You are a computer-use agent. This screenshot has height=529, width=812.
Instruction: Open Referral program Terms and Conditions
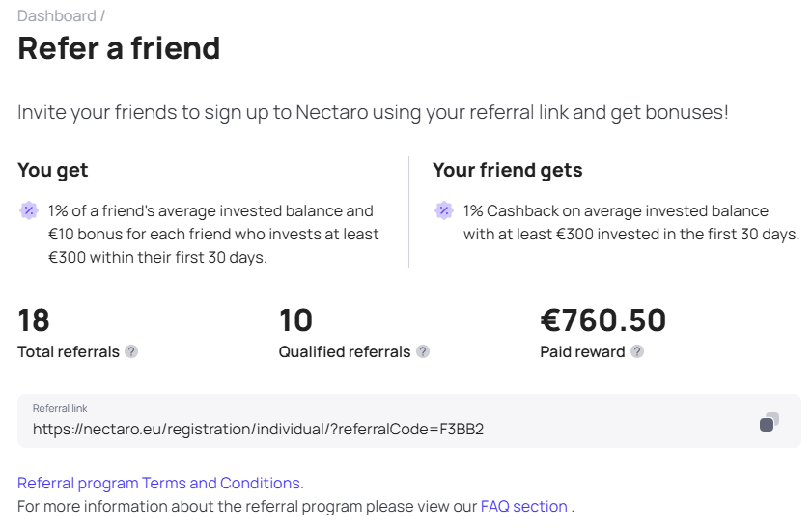[160, 483]
